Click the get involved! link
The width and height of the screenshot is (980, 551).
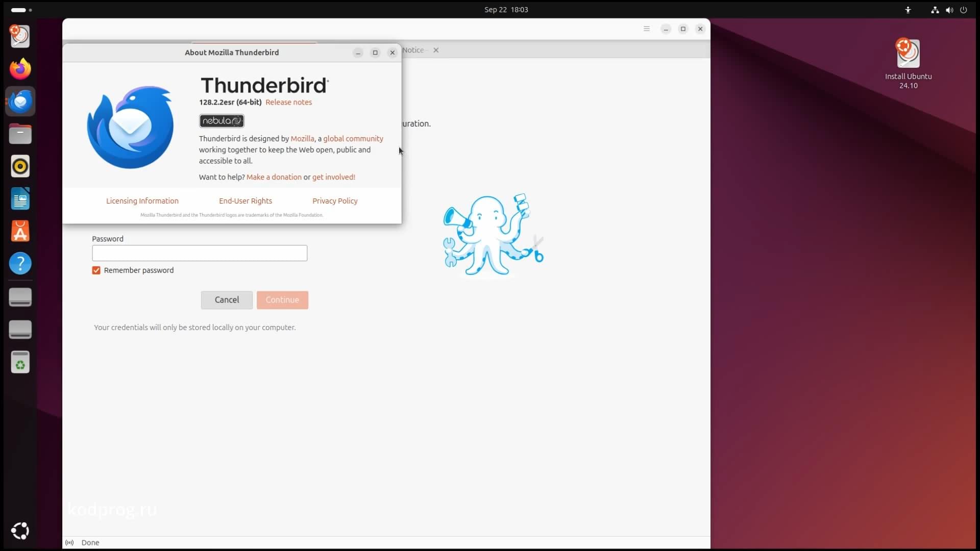tap(333, 177)
